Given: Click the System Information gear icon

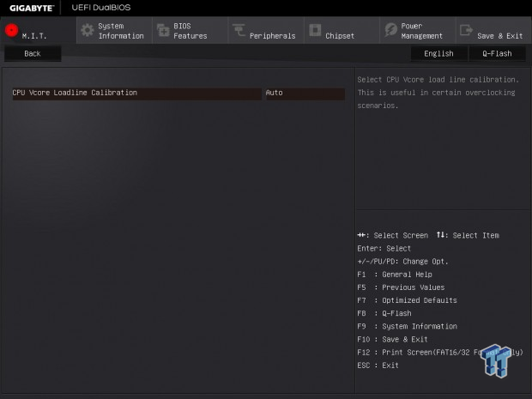Looking at the screenshot, I should pos(88,30).
